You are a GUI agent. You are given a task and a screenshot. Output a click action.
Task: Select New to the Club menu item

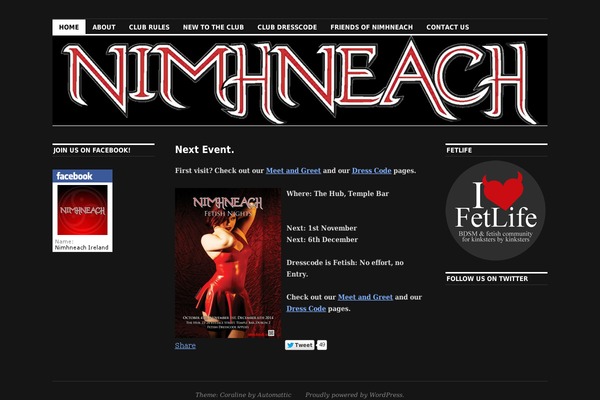[213, 27]
